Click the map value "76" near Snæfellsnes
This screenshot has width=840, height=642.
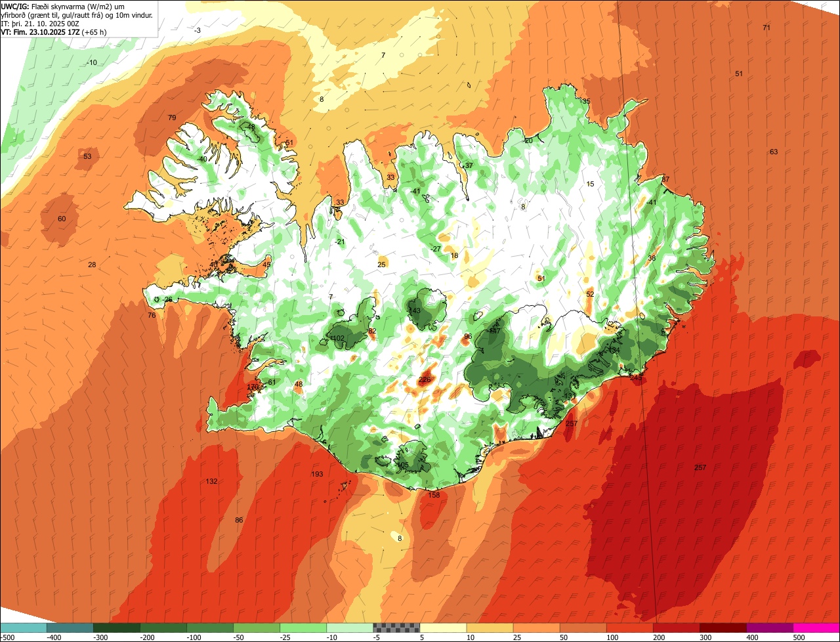[152, 316]
